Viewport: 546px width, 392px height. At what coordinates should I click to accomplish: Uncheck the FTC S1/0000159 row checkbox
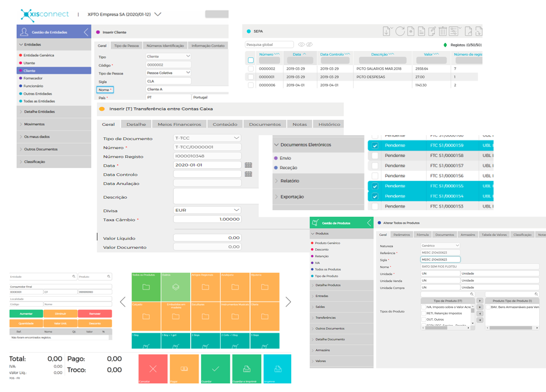point(375,145)
